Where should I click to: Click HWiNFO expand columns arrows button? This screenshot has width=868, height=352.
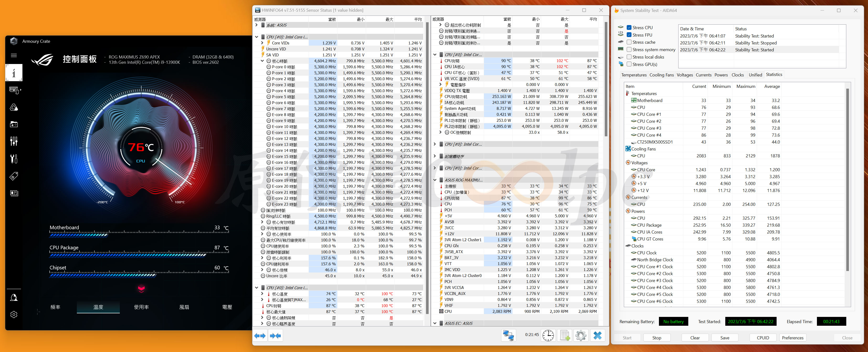260,336
